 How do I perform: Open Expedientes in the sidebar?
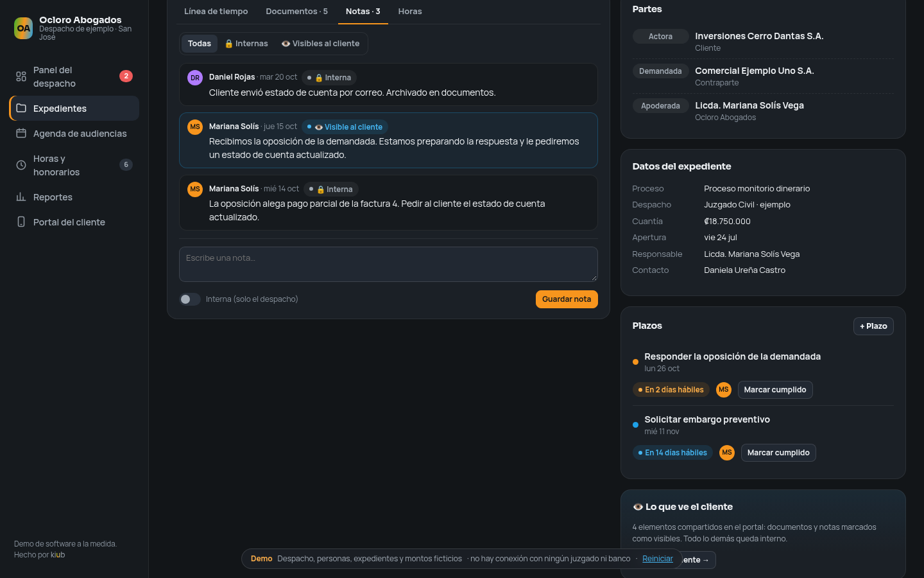[74, 108]
